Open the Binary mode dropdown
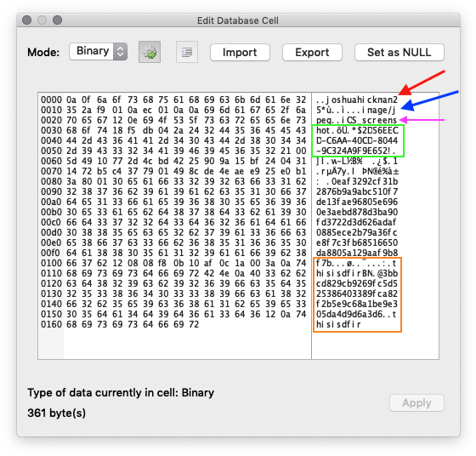The width and height of the screenshot is (476, 456). tap(98, 51)
